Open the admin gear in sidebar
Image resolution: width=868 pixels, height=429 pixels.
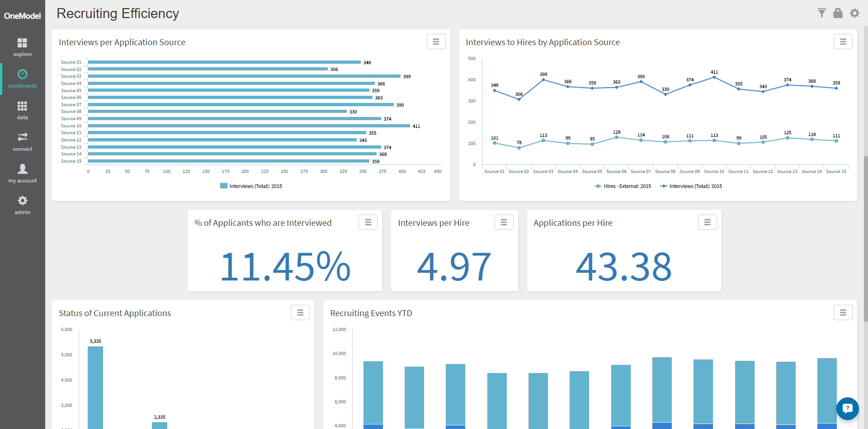22,201
